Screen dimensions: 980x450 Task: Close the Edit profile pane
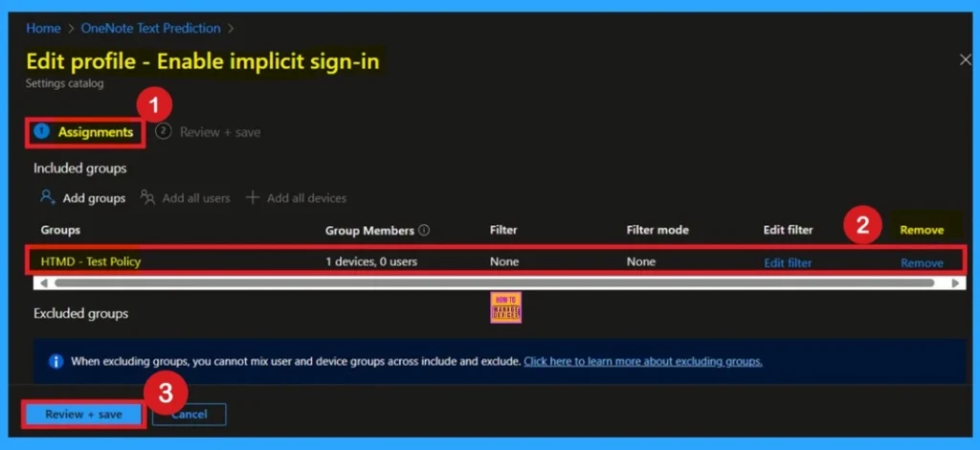pos(965,60)
